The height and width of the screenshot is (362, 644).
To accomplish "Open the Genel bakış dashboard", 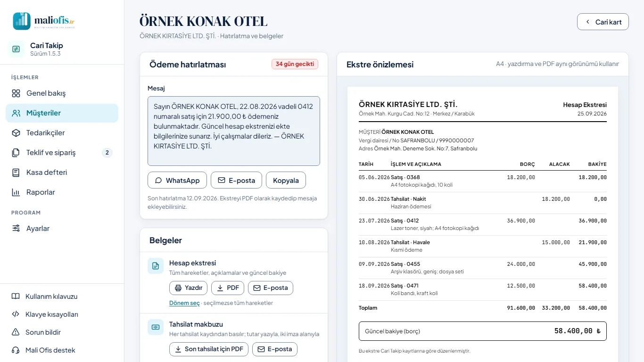I will (x=62, y=93).
